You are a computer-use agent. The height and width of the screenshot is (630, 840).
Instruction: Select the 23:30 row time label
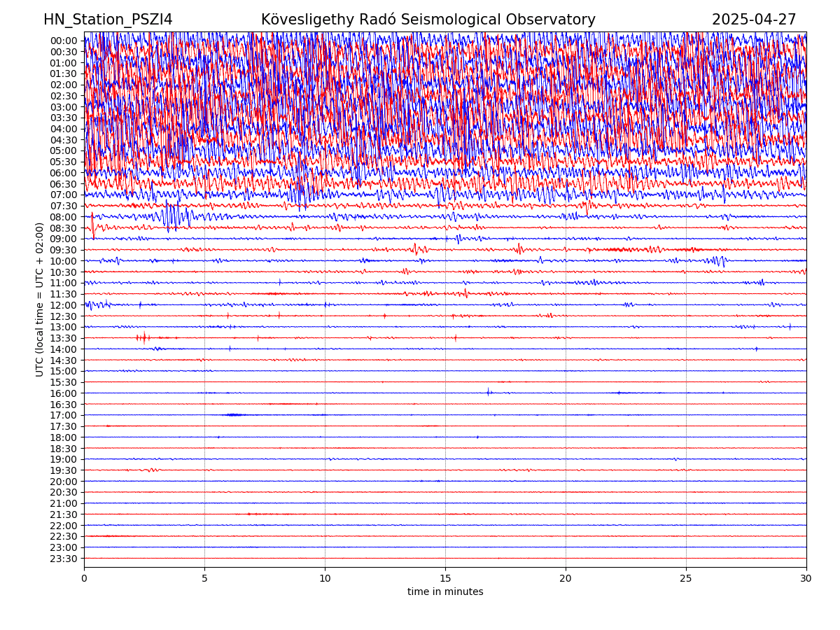click(63, 559)
